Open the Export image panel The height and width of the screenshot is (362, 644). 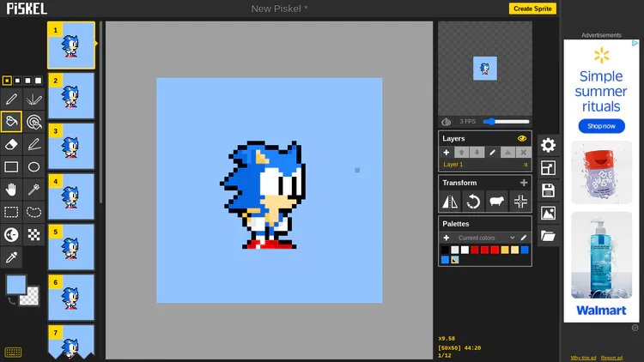pos(548,214)
